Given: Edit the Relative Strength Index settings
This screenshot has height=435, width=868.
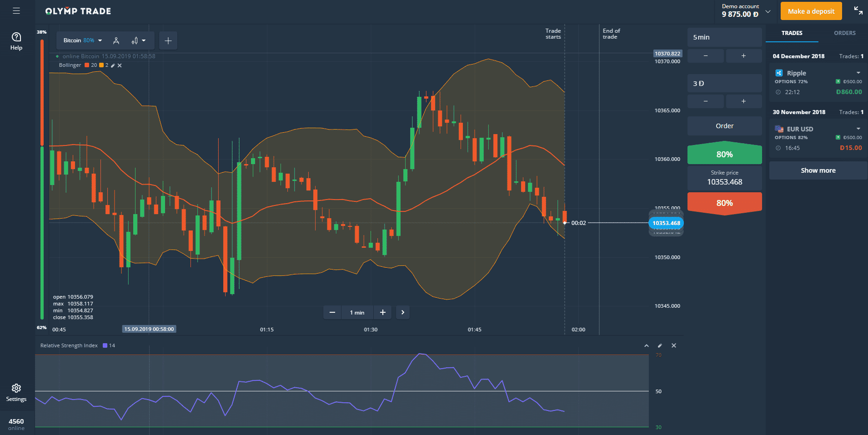Looking at the screenshot, I should click(x=660, y=346).
